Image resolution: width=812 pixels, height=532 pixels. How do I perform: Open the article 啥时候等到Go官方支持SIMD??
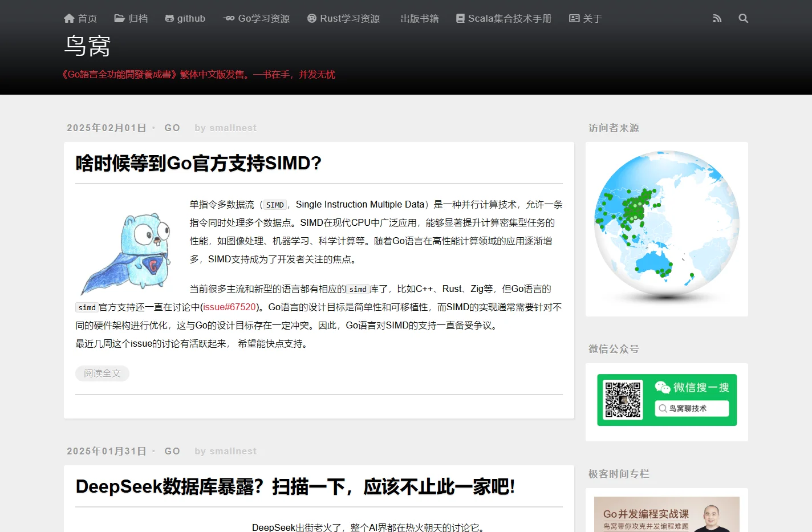coord(198,163)
